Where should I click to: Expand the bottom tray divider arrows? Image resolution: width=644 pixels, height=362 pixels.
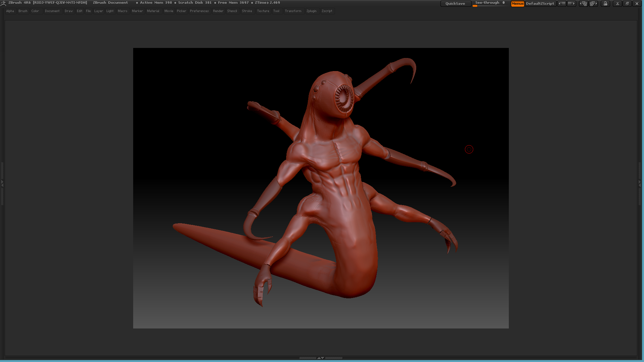321,358
